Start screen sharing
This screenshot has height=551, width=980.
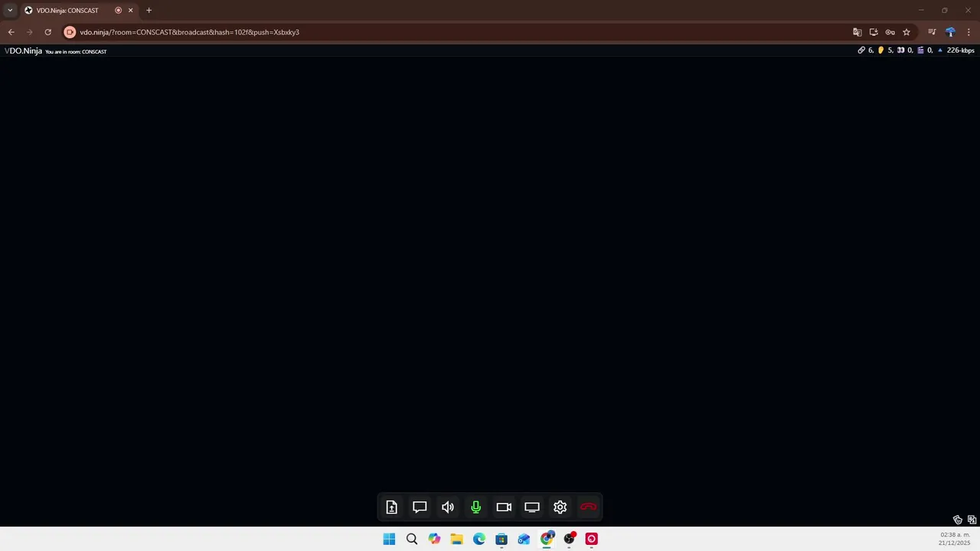click(x=532, y=507)
